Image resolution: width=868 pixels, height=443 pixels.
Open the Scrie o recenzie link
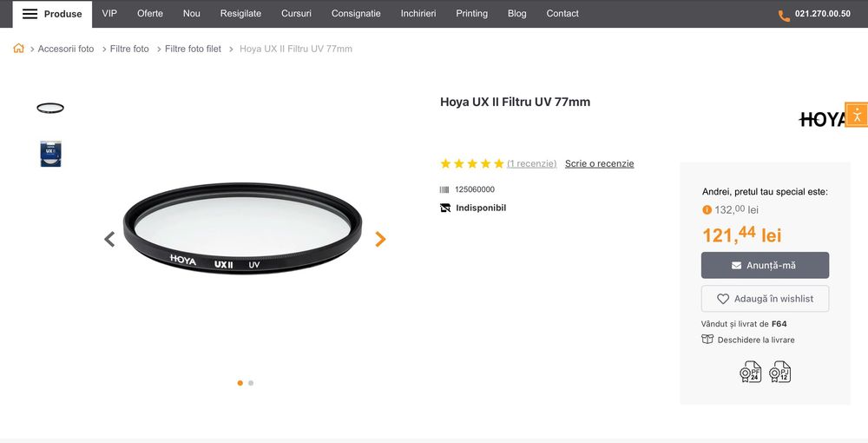click(599, 163)
